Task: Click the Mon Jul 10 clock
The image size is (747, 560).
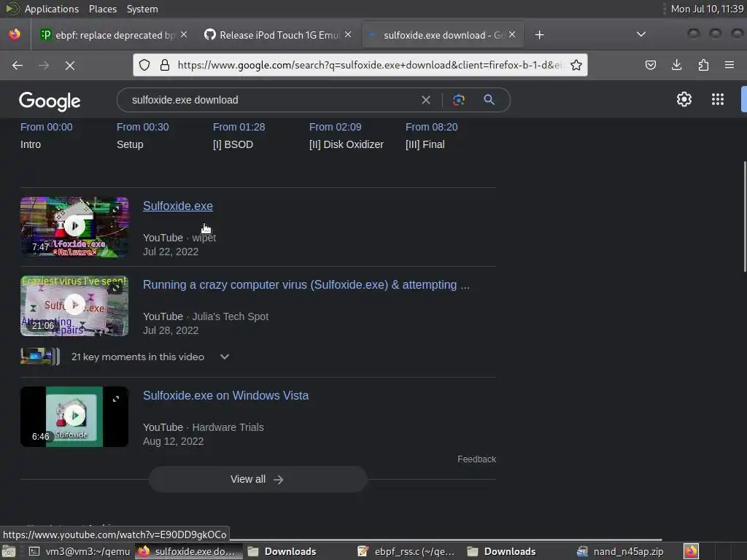Action: click(x=706, y=9)
